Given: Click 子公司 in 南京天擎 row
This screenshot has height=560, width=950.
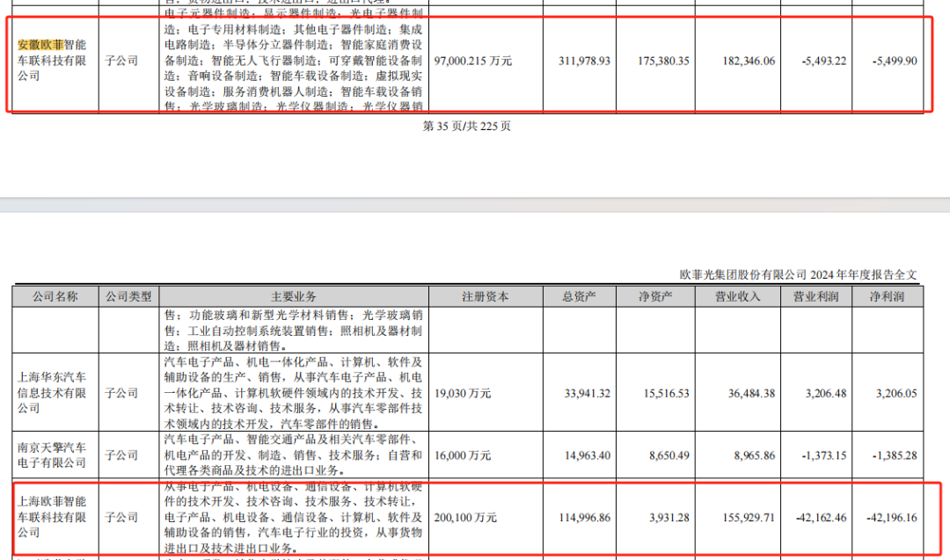Looking at the screenshot, I should coord(121,455).
